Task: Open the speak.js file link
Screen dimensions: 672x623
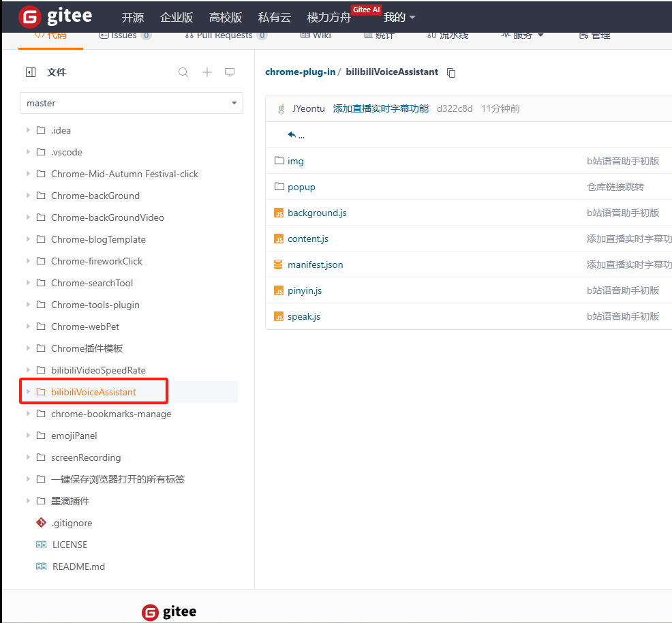Action: point(304,317)
